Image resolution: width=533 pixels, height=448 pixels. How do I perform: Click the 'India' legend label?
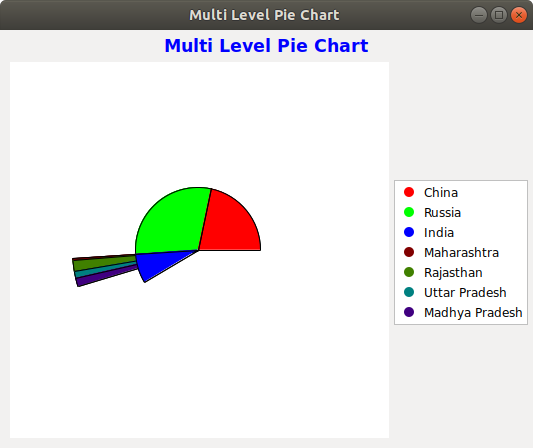pyautogui.click(x=439, y=232)
